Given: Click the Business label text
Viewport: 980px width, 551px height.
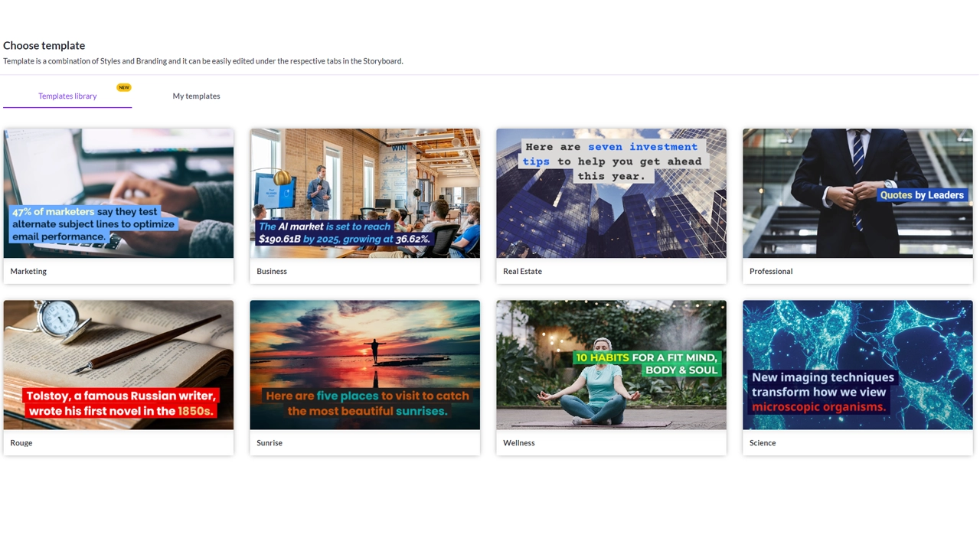Looking at the screenshot, I should 272,271.
